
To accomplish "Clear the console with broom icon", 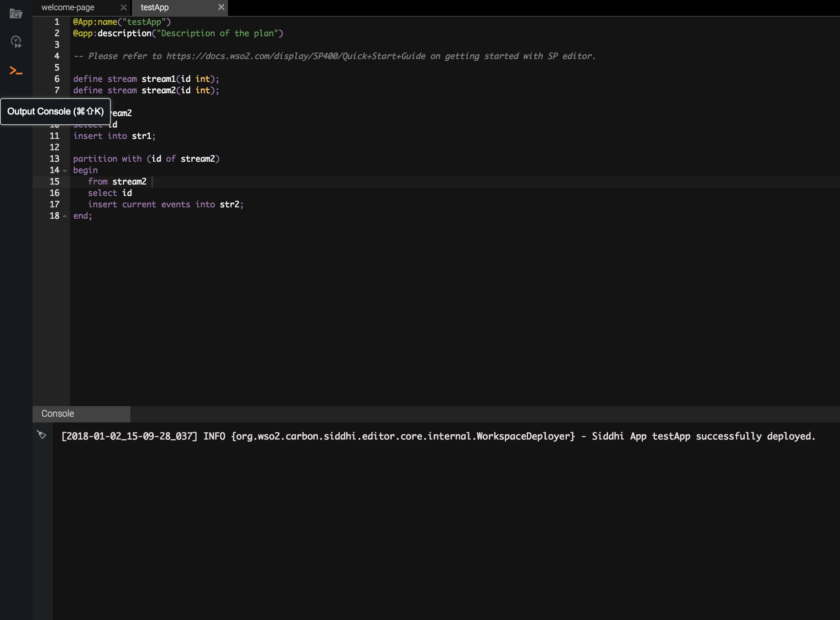I will point(42,435).
